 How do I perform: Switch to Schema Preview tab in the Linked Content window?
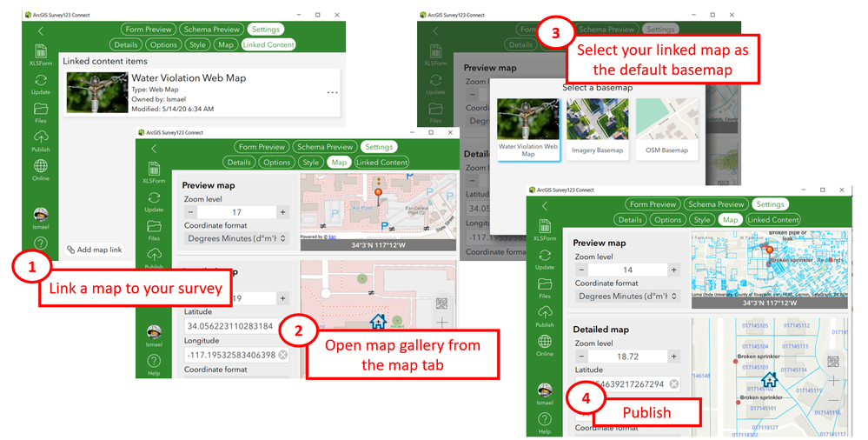pyautogui.click(x=211, y=30)
